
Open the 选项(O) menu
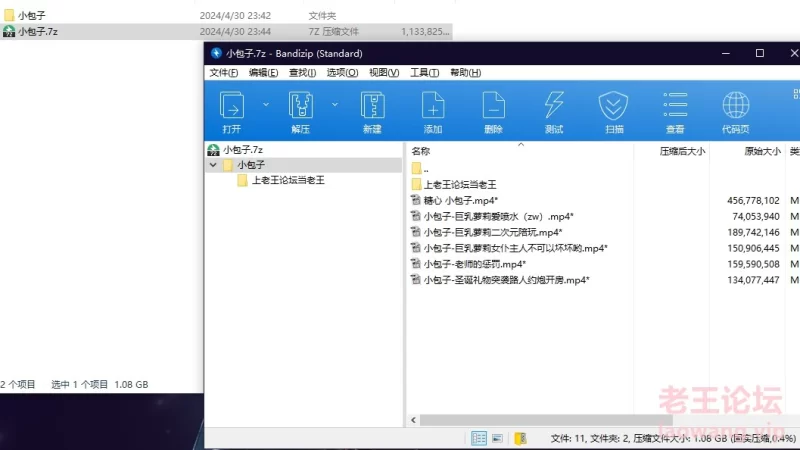tap(342, 72)
